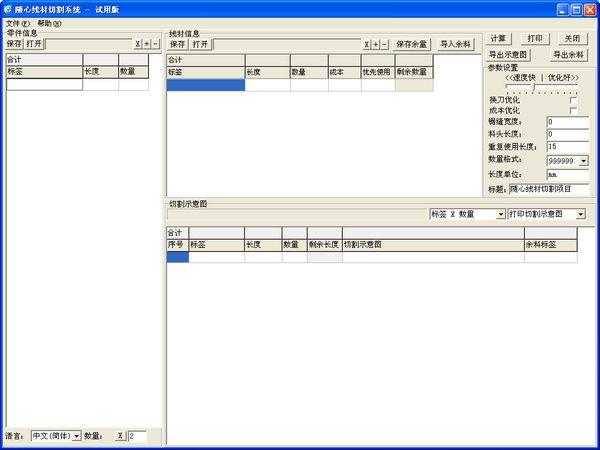
Task: Click the X button beside 数量 at bottom
Action: (x=119, y=436)
